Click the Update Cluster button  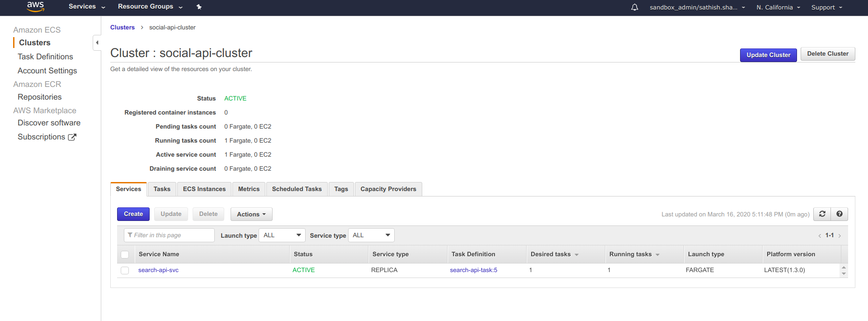click(x=769, y=55)
